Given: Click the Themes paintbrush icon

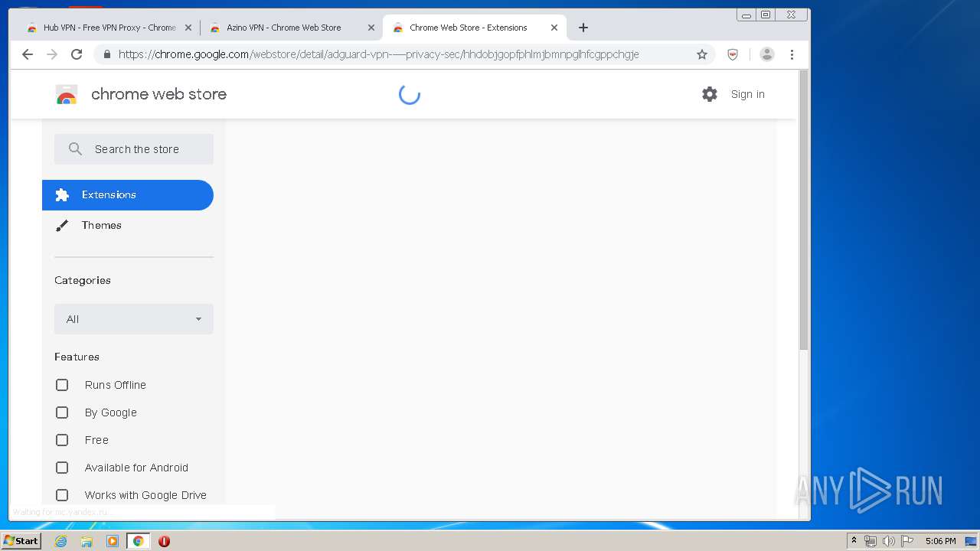Looking at the screenshot, I should pos(62,225).
